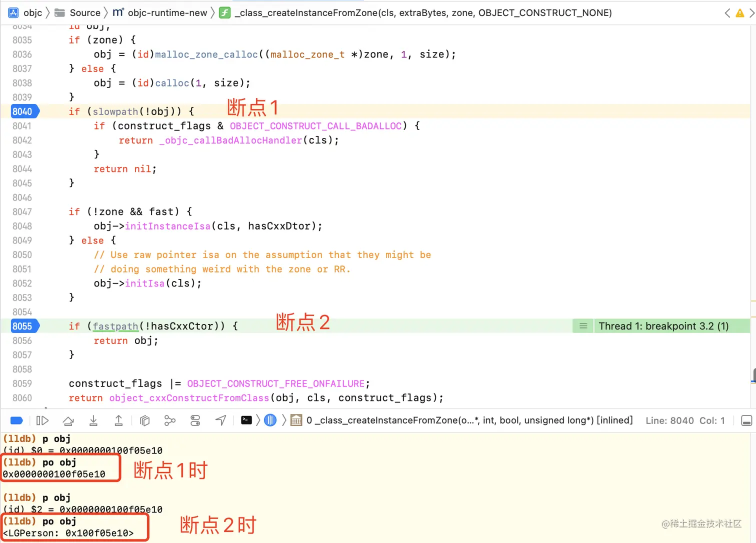Continue program execution button
This screenshot has height=543, width=756.
pyautogui.click(x=42, y=420)
